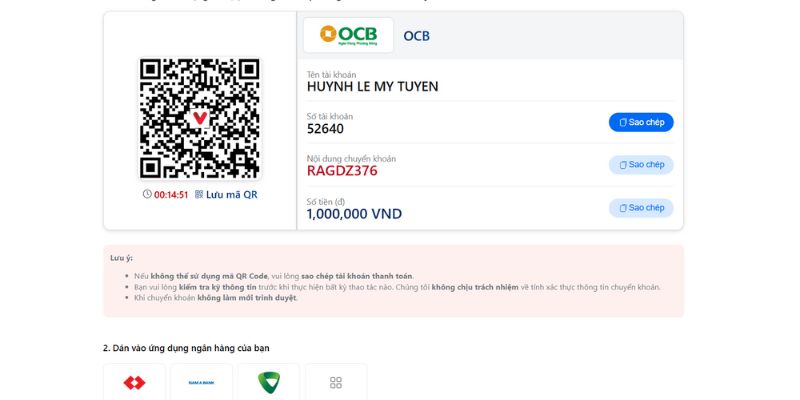The height and width of the screenshot is (400, 800).
Task: Click the heading Dán vào ứng dụng ngân hàng
Action: [186, 348]
